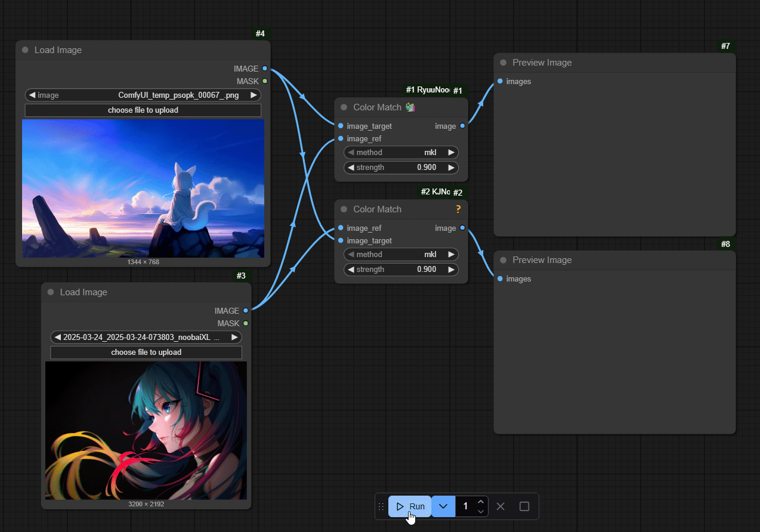
Task: Switch node #1 method to next option
Action: (x=451, y=152)
